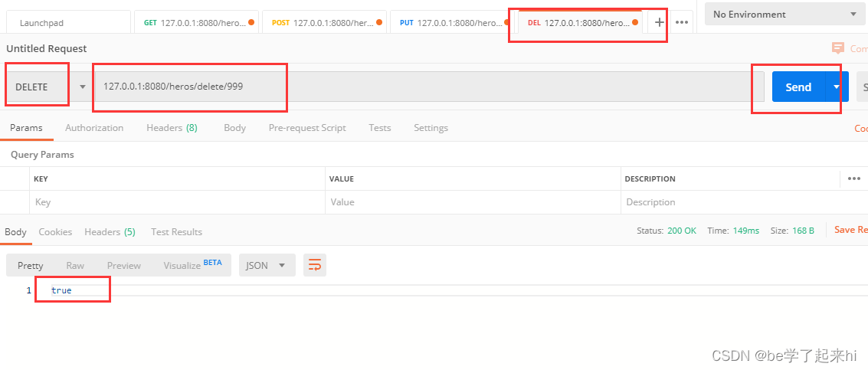Open the response Headers (5) tab
The width and height of the screenshot is (868, 370).
tap(110, 232)
